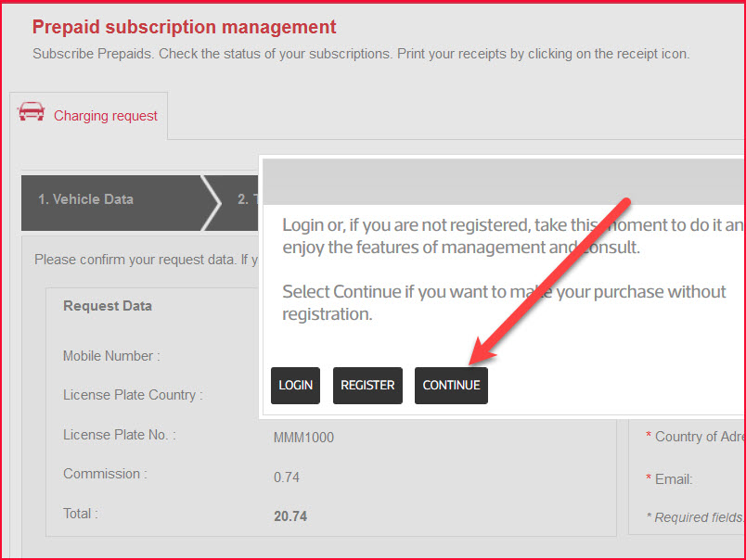746x560 pixels.
Task: Click the Prepaid subscription management heading
Action: coord(184,27)
